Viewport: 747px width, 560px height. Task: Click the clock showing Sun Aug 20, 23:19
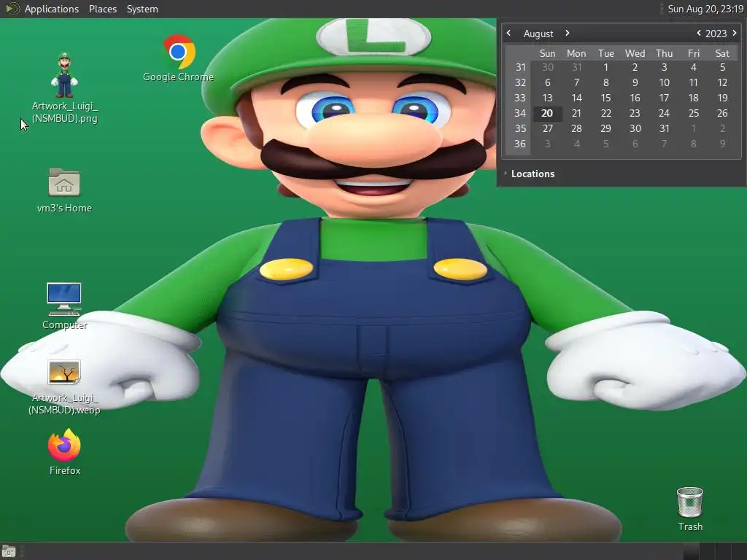pos(705,9)
